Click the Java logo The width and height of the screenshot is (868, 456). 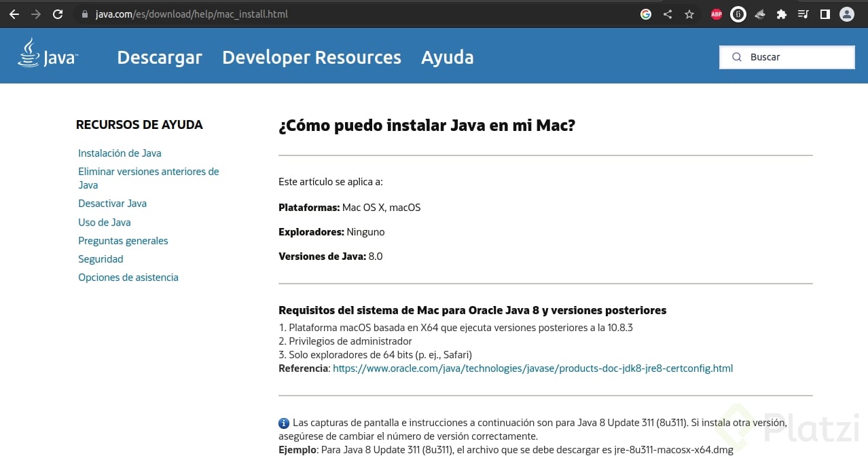pyautogui.click(x=48, y=54)
